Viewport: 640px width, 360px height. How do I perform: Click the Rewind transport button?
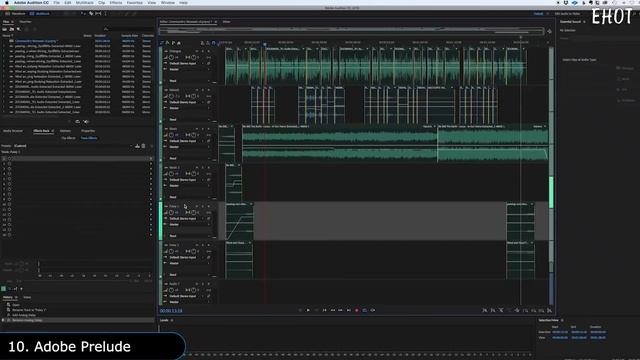point(333,310)
